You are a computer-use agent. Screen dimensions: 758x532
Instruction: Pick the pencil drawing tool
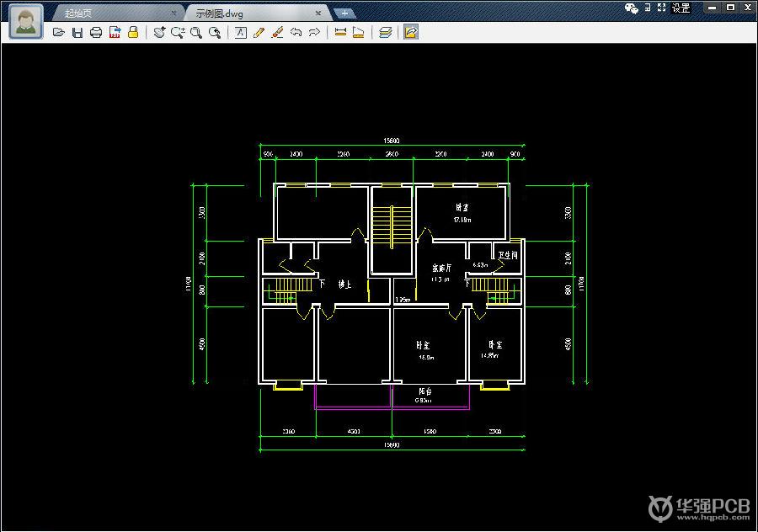click(x=259, y=33)
